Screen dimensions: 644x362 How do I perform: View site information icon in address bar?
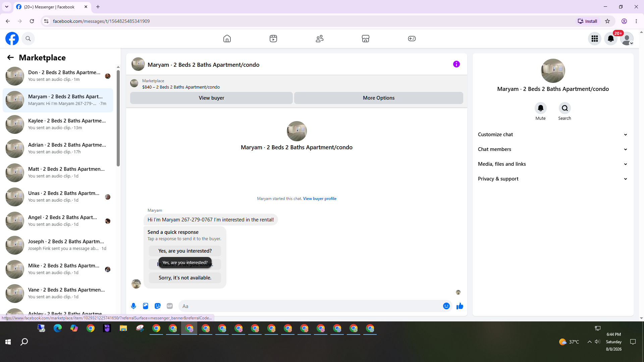click(x=46, y=21)
